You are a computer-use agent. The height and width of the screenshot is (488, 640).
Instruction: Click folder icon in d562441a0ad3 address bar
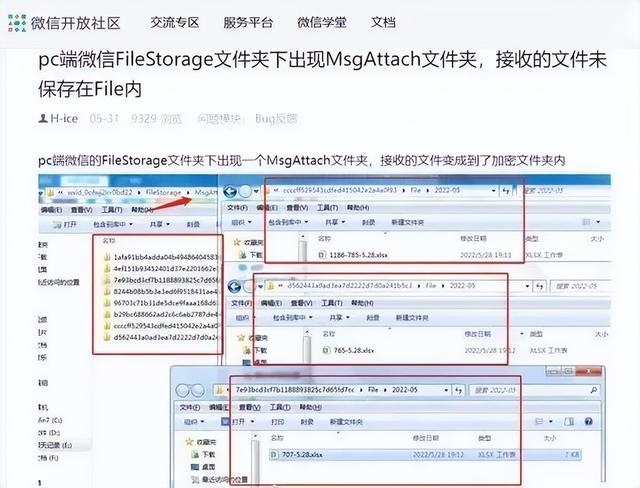(x=270, y=286)
